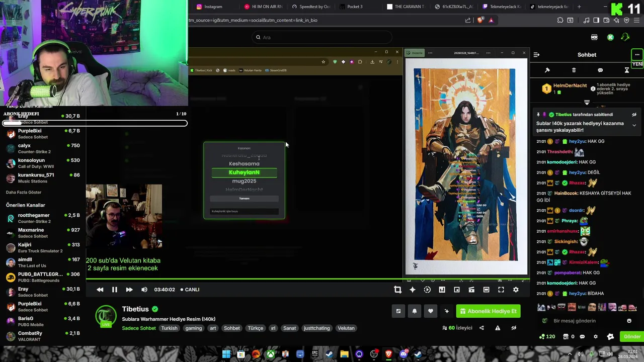The image size is (644, 362).
Task: Open the Brave extensions puzzle menu
Action: (x=560, y=20)
